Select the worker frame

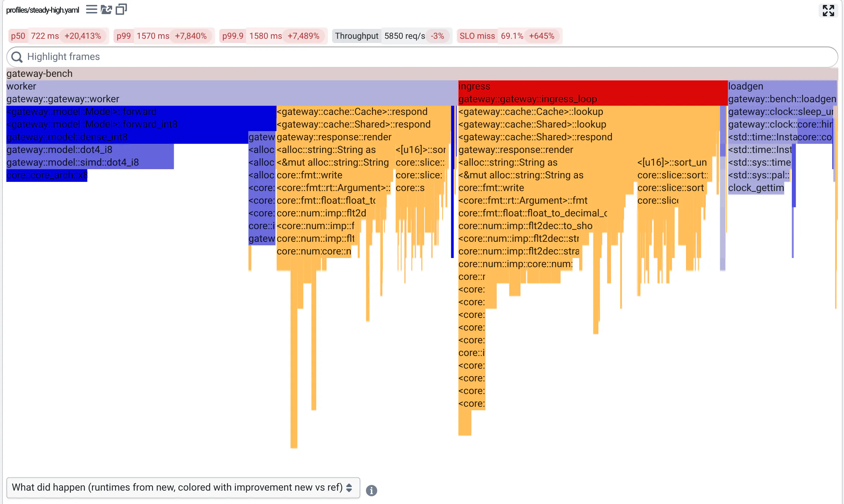click(x=232, y=86)
